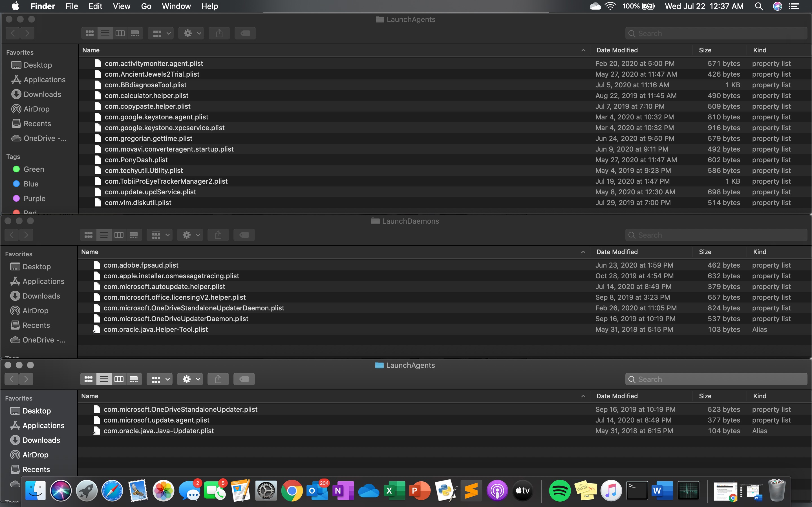Viewport: 812px width, 507px height.
Task: Open Spotlight search in menu bar
Action: (759, 6)
